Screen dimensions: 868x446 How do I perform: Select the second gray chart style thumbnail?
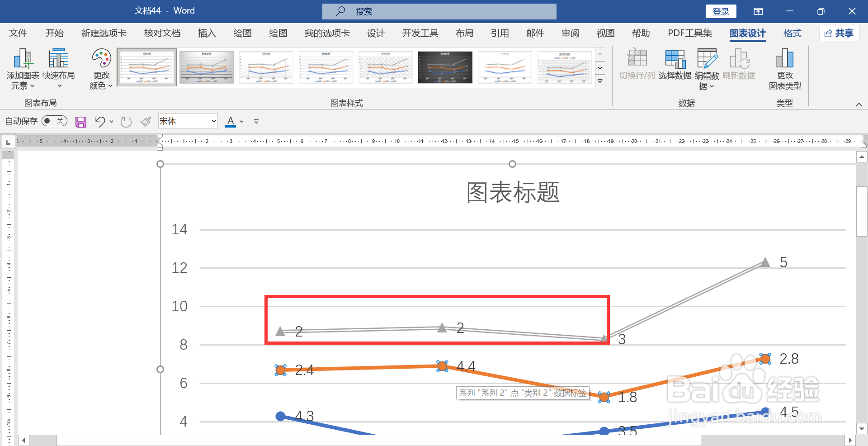(207, 67)
